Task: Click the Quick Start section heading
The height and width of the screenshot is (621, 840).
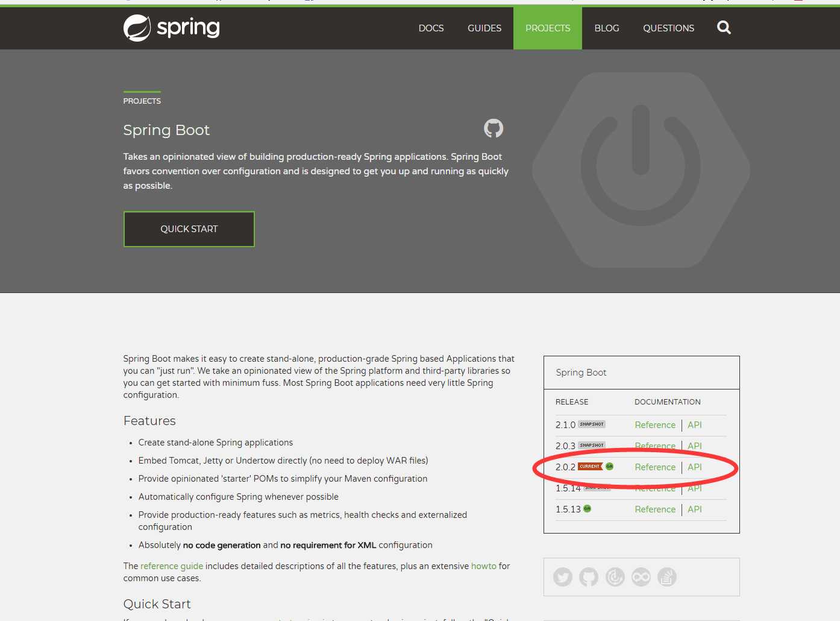Action: pyautogui.click(x=157, y=604)
